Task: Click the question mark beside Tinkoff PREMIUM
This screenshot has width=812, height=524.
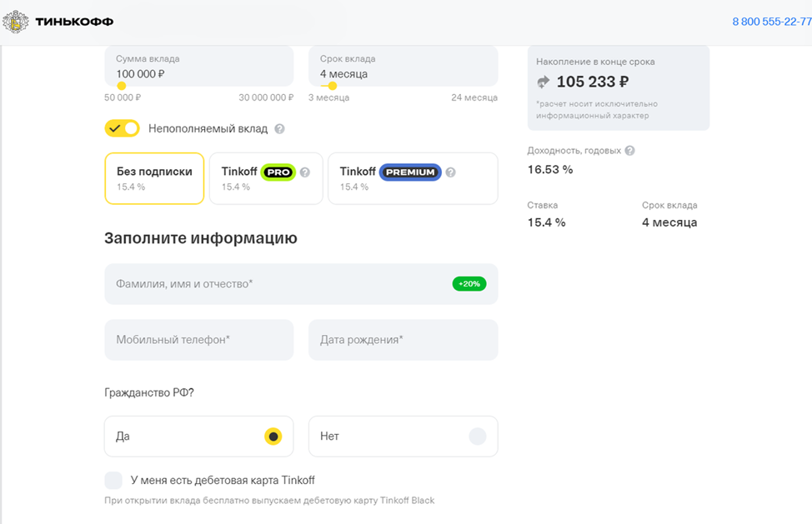Action: coord(449,172)
